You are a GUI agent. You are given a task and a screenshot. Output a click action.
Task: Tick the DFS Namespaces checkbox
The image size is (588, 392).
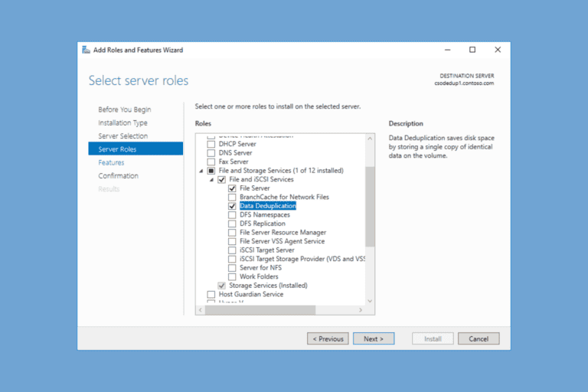click(x=232, y=215)
